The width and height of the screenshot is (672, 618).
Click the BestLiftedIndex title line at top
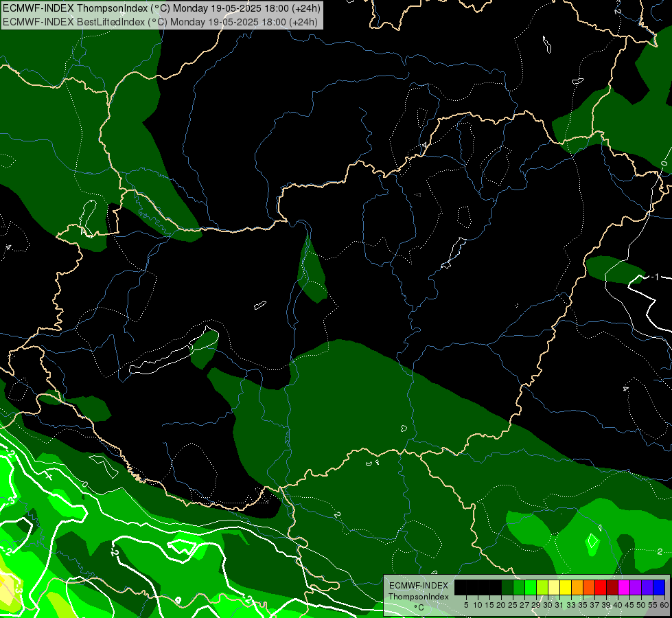(161, 22)
